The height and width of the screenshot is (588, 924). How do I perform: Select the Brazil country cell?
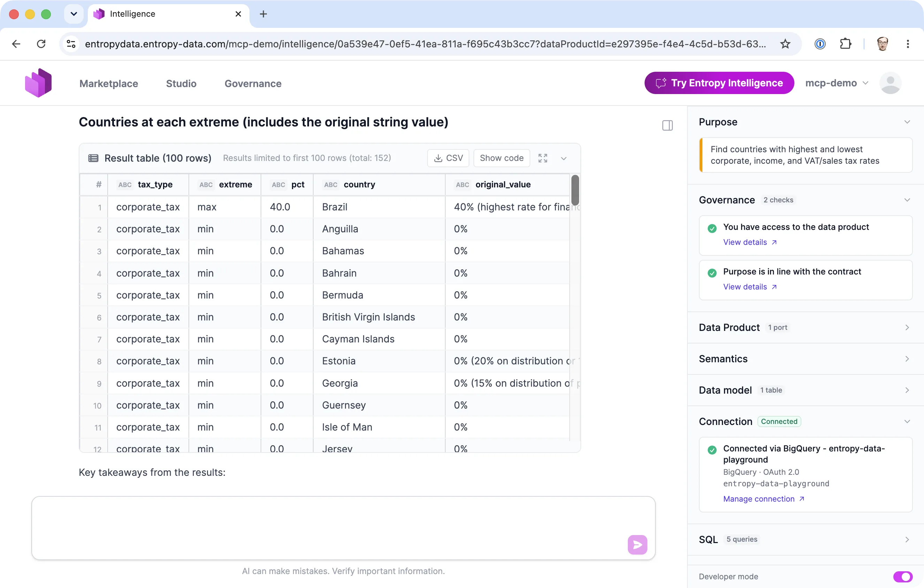click(x=379, y=207)
